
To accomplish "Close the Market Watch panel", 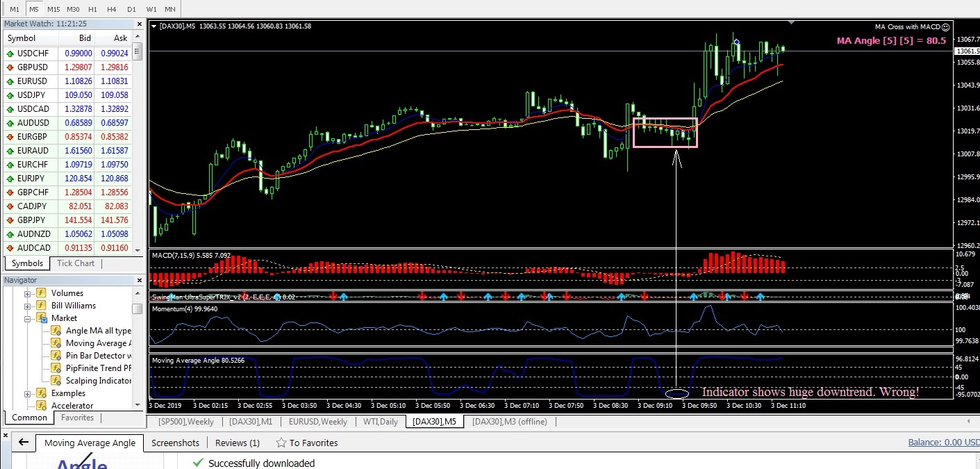I will [139, 24].
